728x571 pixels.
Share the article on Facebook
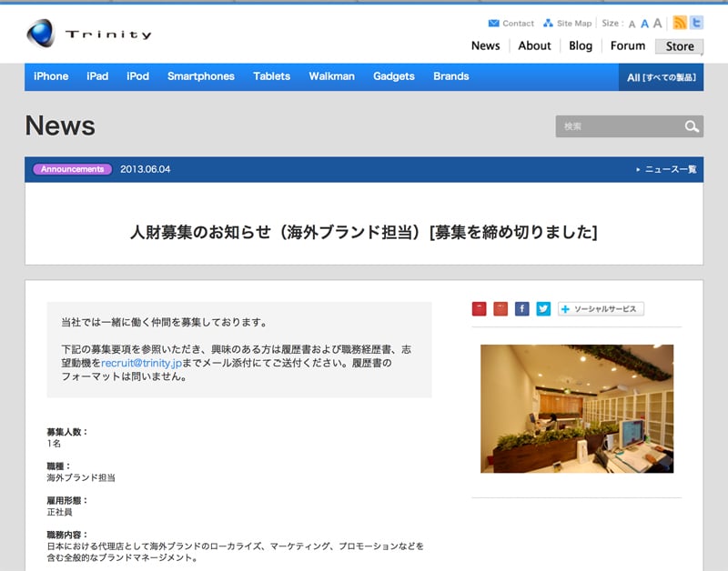click(x=522, y=309)
